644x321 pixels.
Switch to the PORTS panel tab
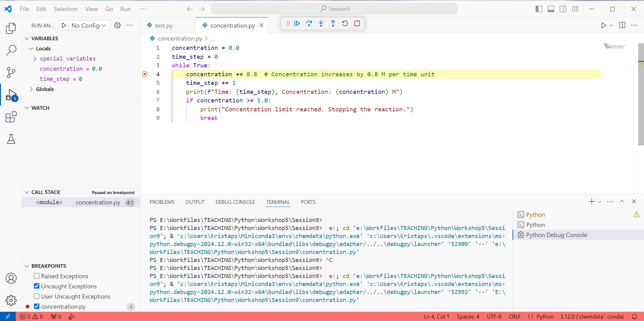[x=308, y=202]
